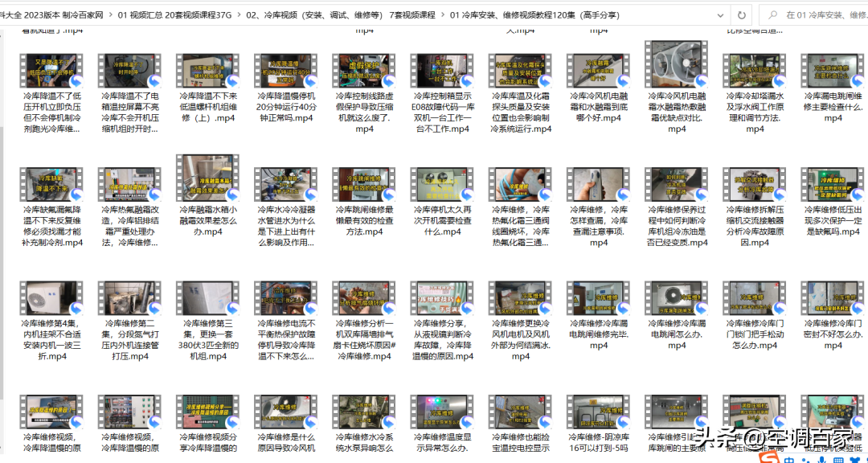
Task: Click 01 冷库安装、维修视频教程120集 breadcrumb
Action: point(534,15)
